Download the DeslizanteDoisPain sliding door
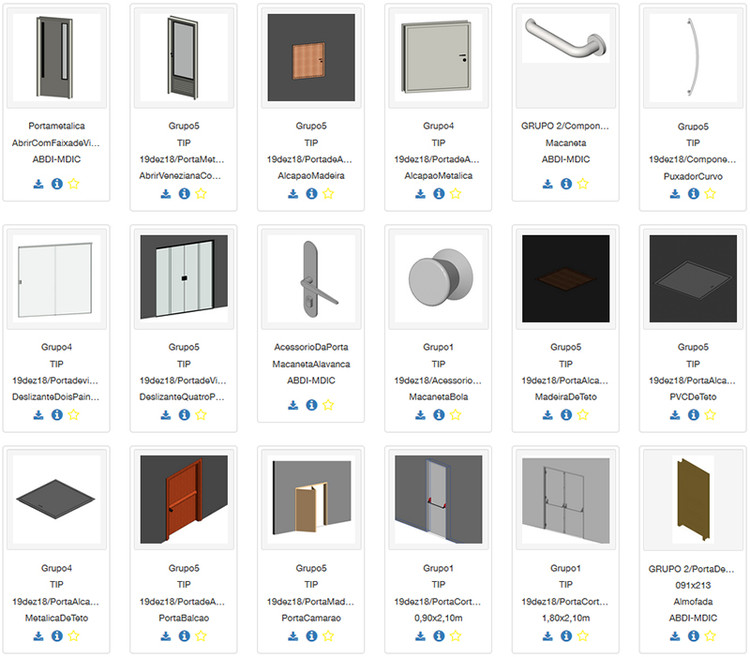This screenshot has height=657, width=750. pos(38,415)
